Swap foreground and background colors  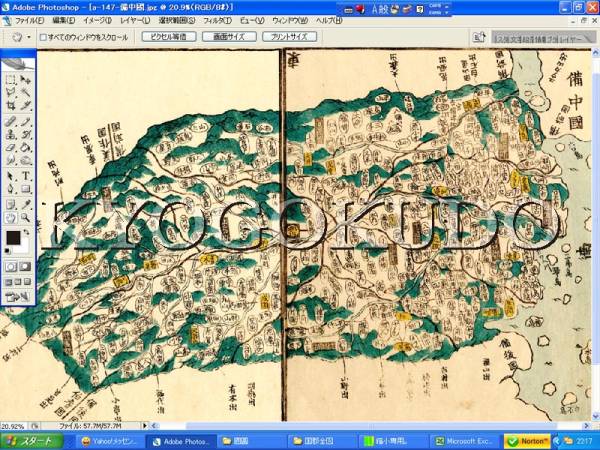pyautogui.click(x=26, y=232)
